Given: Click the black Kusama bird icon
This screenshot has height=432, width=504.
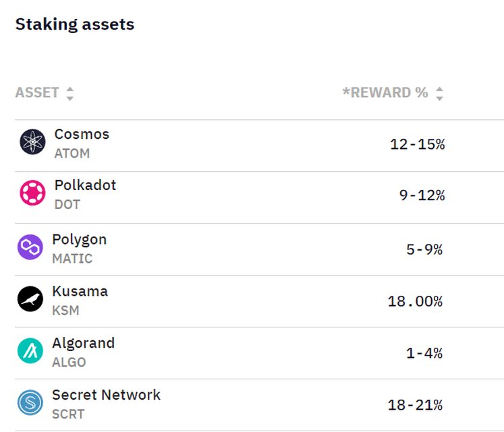Looking at the screenshot, I should [30, 299].
